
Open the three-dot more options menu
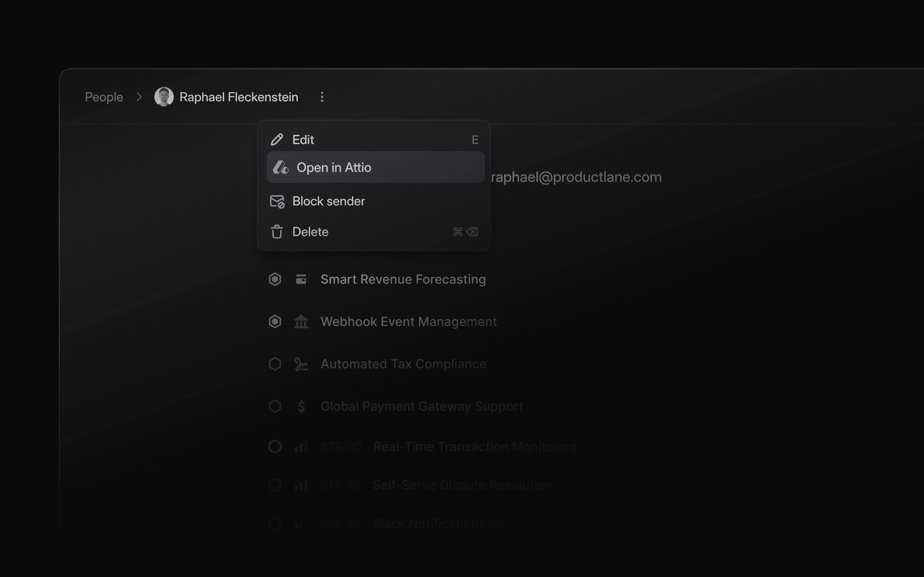(322, 97)
